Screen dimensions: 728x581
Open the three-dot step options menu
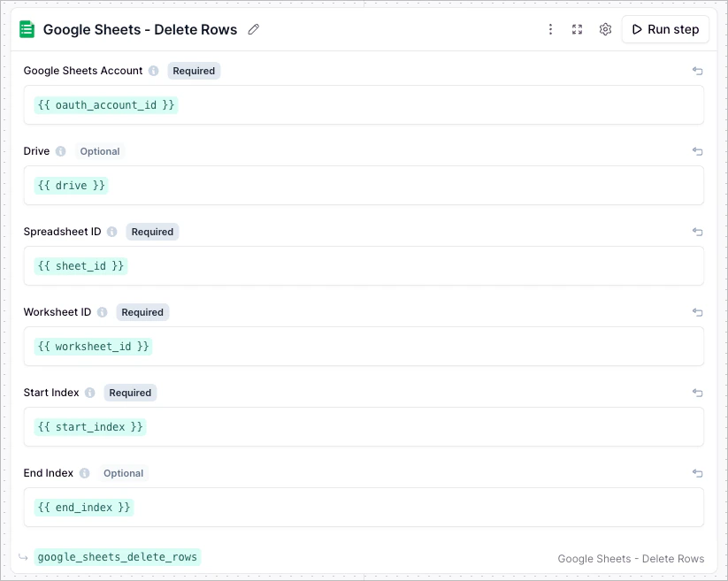pos(550,29)
